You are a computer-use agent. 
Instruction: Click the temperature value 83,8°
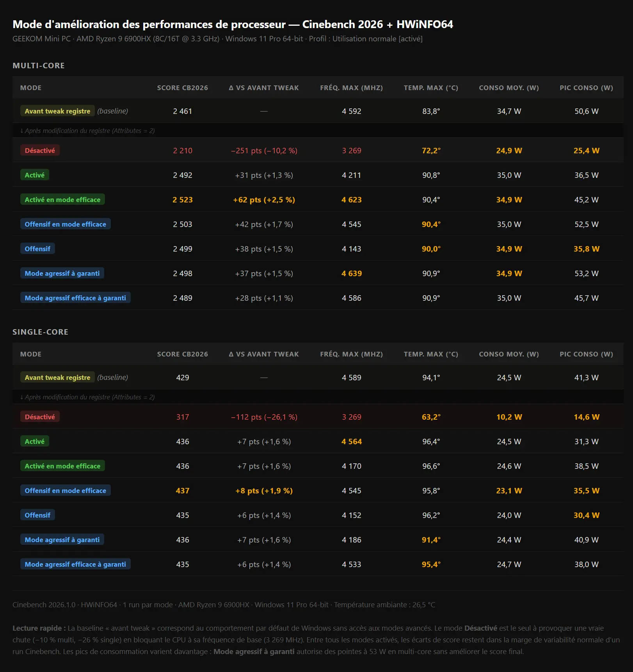pos(431,111)
